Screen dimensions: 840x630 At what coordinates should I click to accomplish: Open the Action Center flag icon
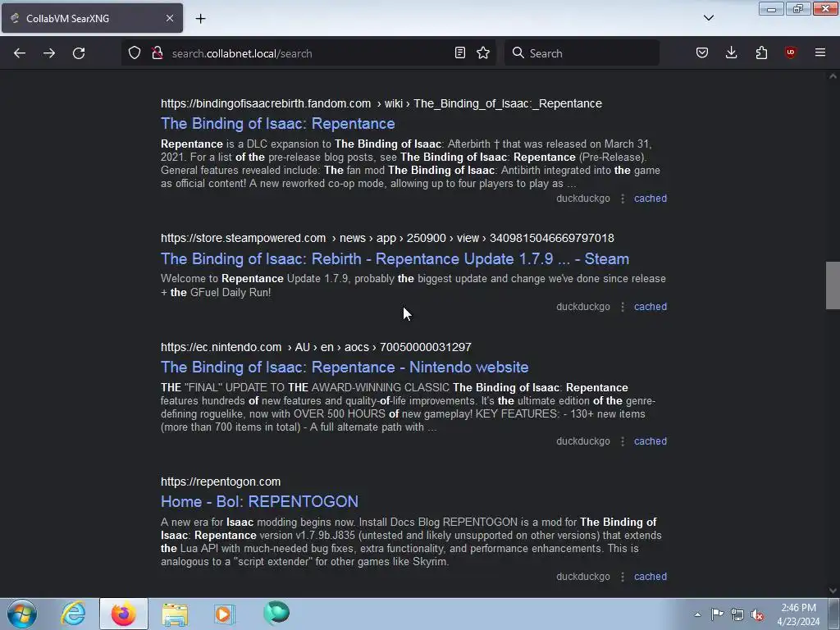click(x=717, y=614)
